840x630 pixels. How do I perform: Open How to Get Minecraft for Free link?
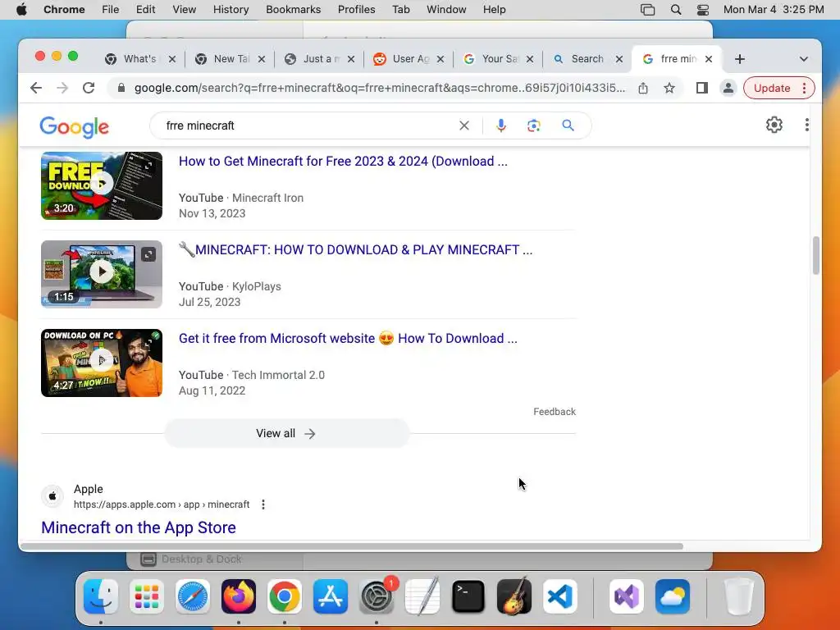(343, 162)
